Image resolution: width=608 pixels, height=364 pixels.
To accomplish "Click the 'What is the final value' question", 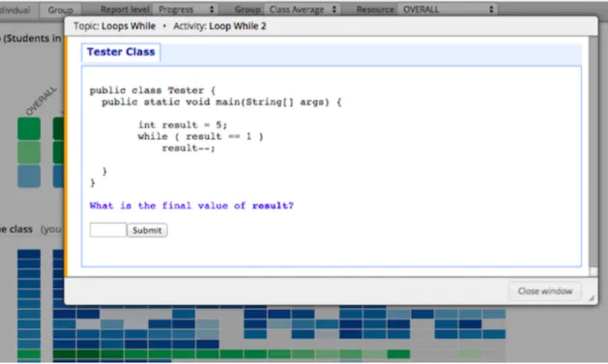I will coord(191,206).
